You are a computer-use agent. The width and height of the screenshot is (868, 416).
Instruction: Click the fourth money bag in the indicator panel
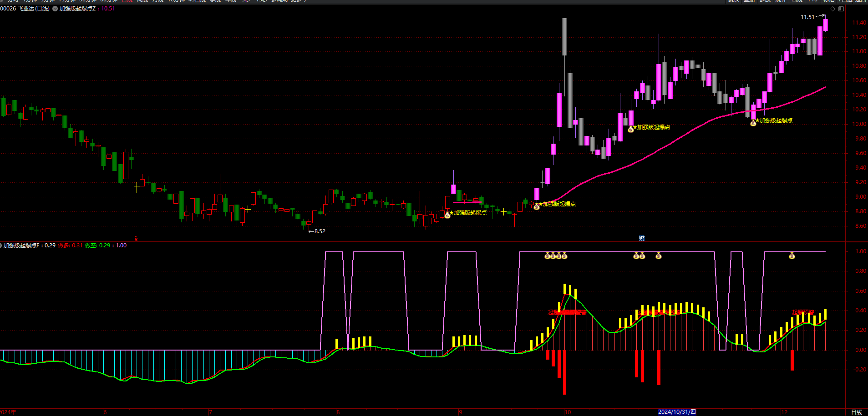point(564,256)
